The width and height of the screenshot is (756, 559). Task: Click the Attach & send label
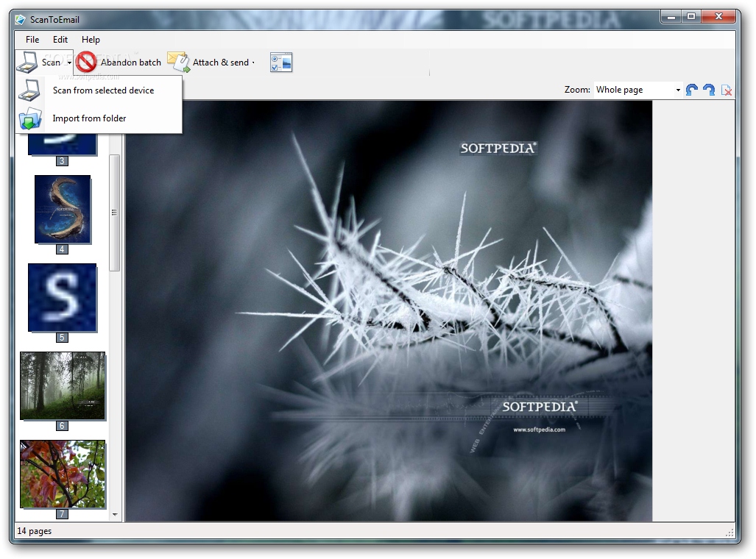(x=221, y=63)
